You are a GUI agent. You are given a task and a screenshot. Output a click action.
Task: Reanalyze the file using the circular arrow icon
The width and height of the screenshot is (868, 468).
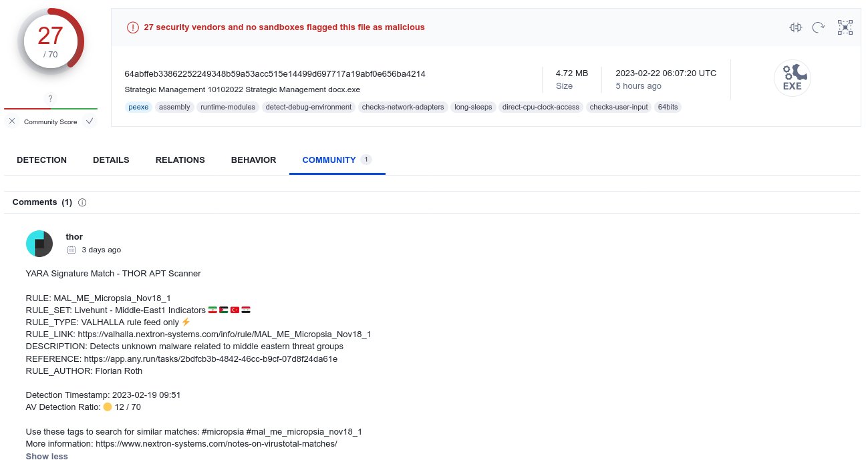819,27
